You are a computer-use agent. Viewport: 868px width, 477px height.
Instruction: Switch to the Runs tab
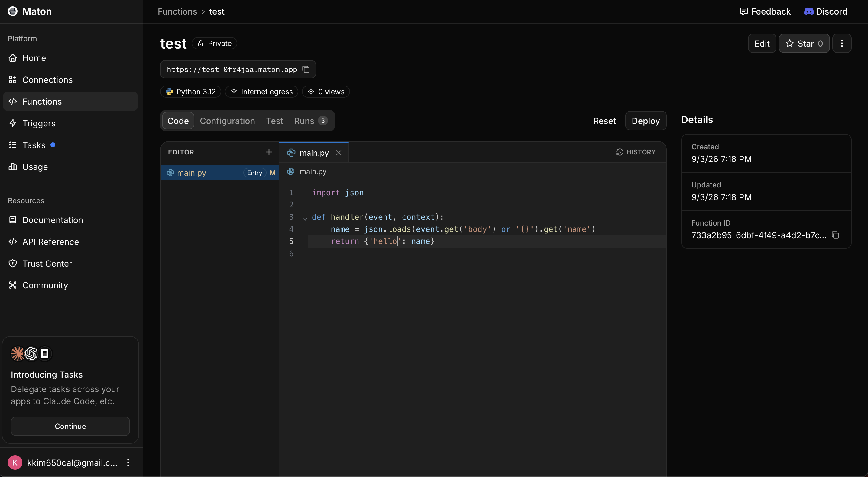coord(311,121)
